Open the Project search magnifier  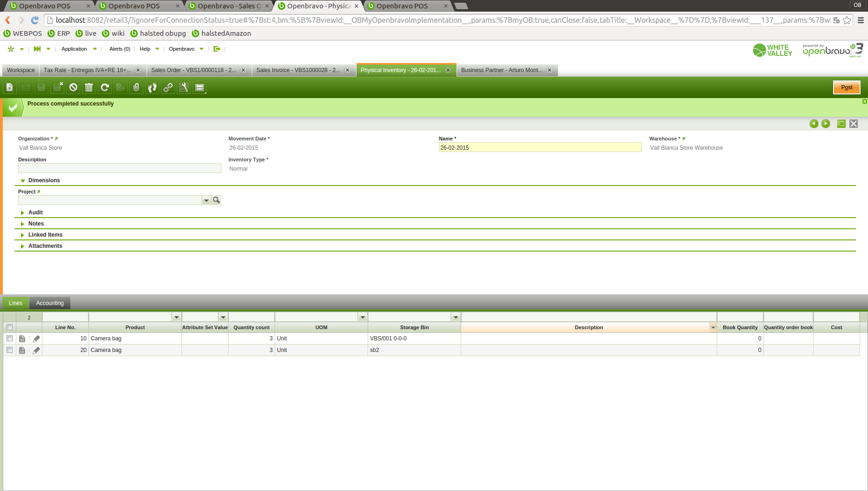[x=216, y=200]
